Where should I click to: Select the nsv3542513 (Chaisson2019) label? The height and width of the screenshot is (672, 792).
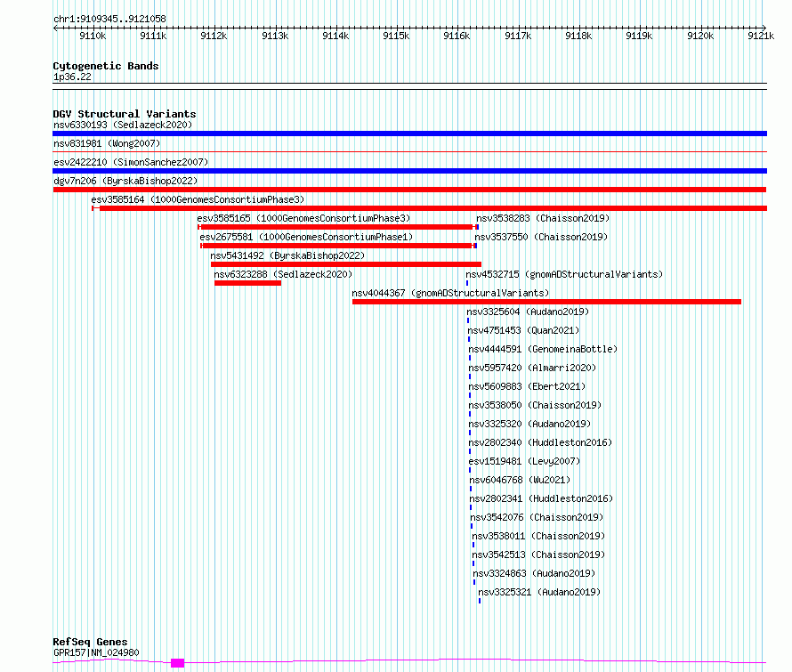pos(538,555)
